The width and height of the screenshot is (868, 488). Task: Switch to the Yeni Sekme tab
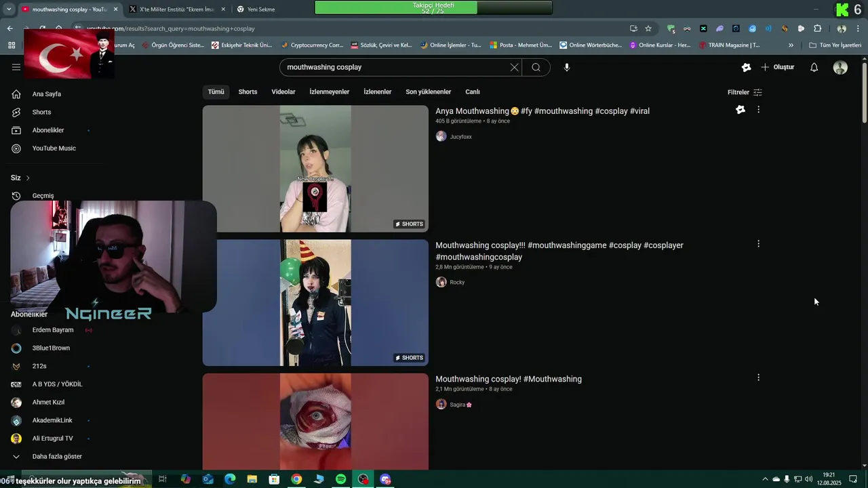[261, 9]
